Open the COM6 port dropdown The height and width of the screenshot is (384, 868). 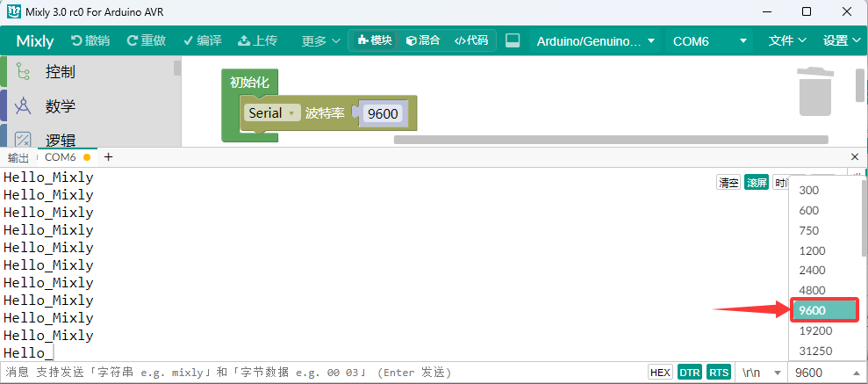(x=709, y=41)
